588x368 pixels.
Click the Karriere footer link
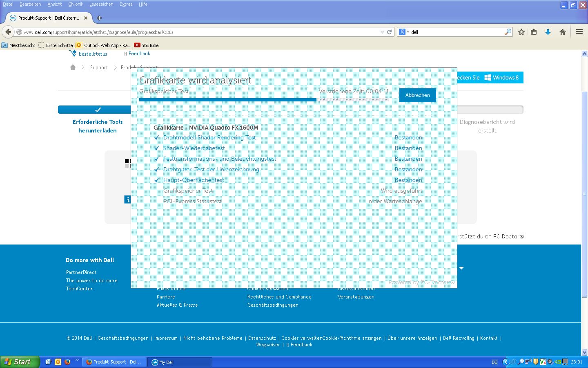tap(166, 297)
